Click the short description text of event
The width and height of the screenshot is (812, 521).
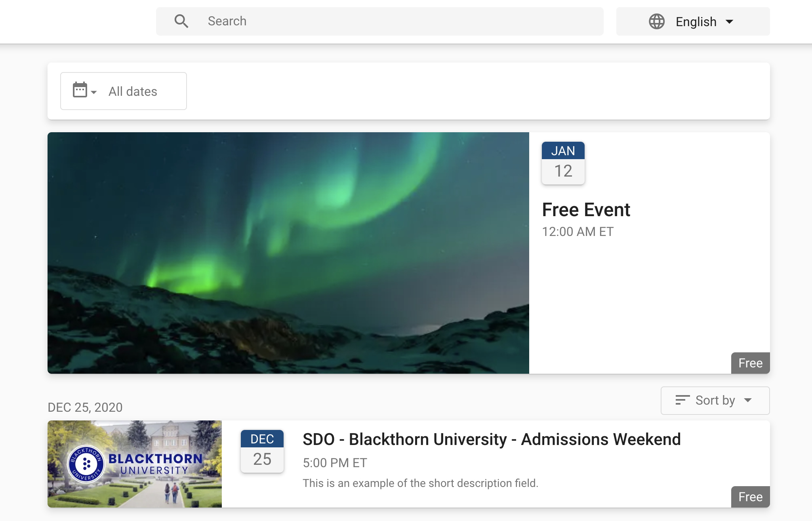[420, 483]
